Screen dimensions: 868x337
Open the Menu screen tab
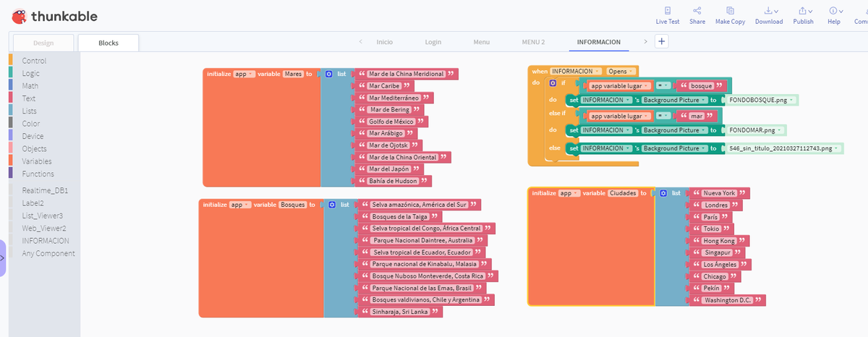(x=482, y=42)
